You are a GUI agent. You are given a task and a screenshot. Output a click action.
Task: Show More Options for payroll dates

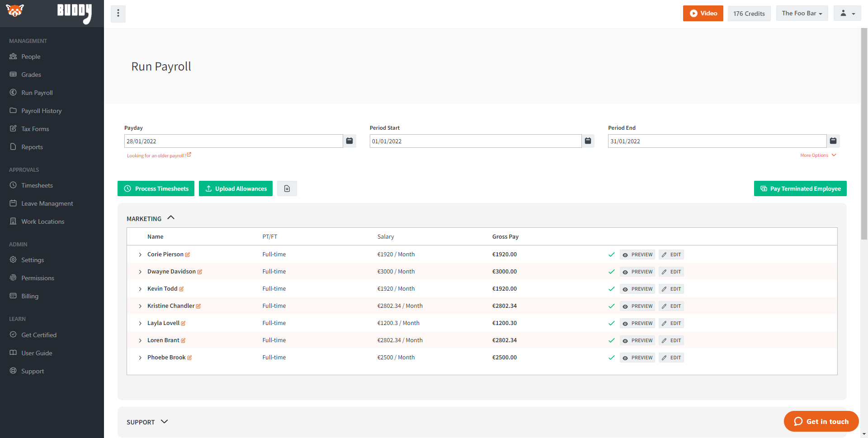[818, 155]
